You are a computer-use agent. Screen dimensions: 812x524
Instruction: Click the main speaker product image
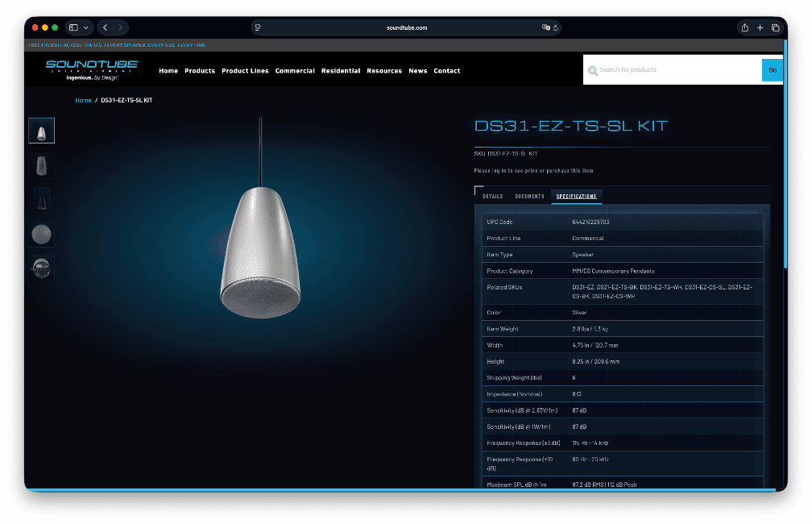pos(260,218)
